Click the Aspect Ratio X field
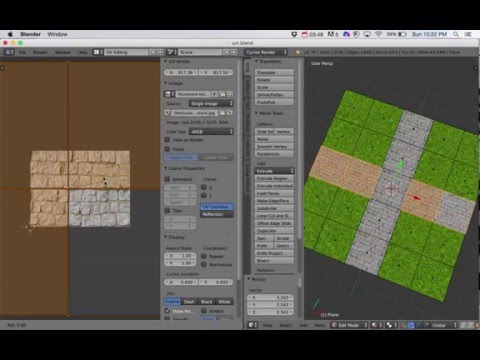 (180, 255)
